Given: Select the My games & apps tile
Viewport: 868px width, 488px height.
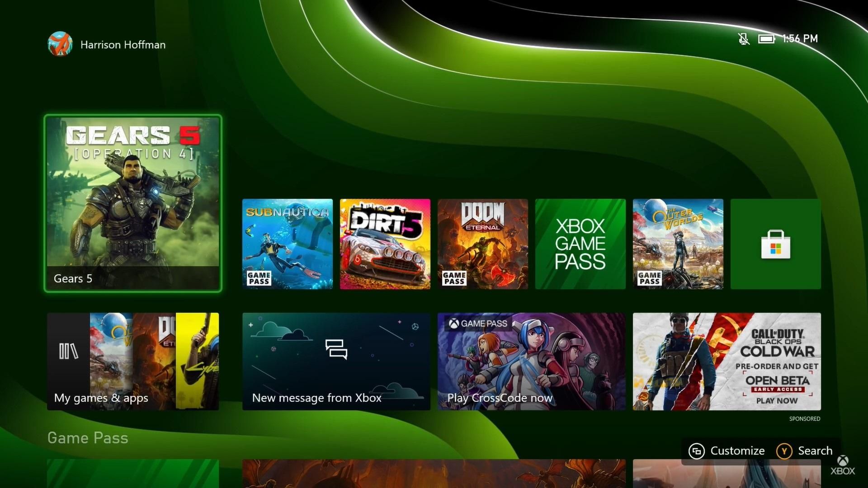Looking at the screenshot, I should 132,361.
